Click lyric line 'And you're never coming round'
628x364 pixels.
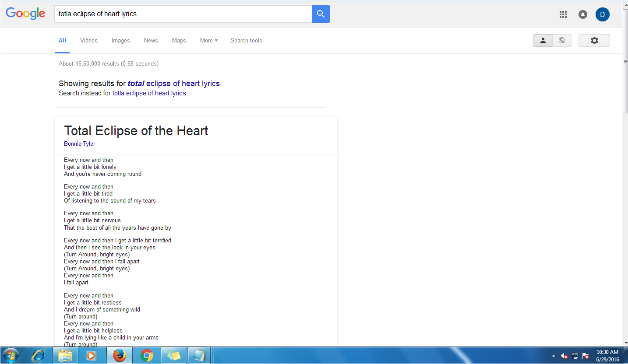click(102, 174)
